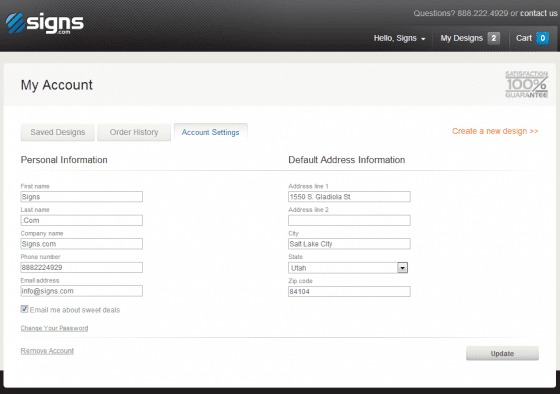This screenshot has width=560, height=394.
Task: Click Create a new design link
Action: [495, 131]
